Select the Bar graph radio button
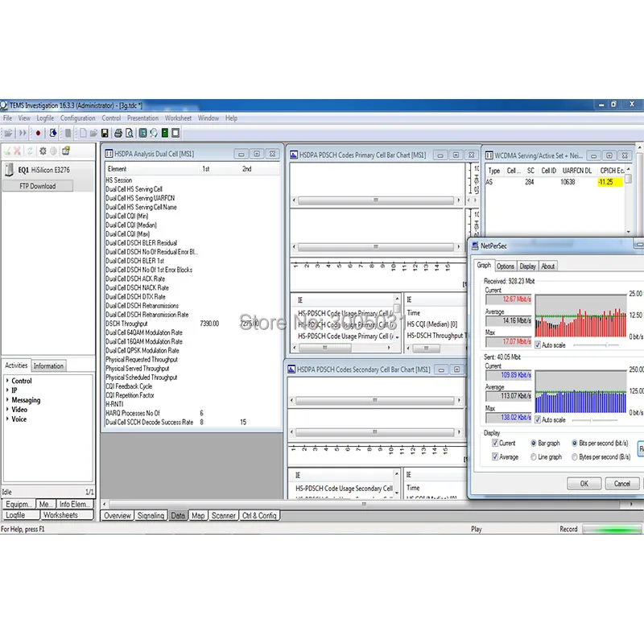Image resolution: width=644 pixels, height=644 pixels. (534, 444)
